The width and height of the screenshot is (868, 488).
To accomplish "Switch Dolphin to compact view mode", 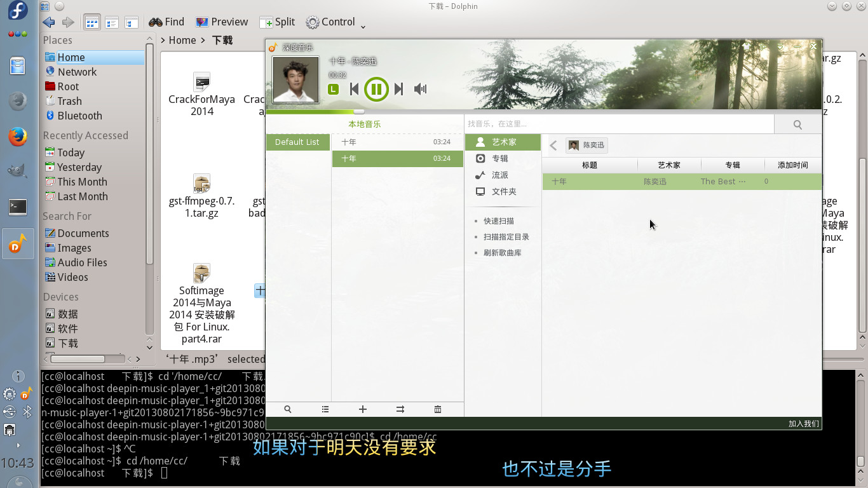I will tap(112, 22).
